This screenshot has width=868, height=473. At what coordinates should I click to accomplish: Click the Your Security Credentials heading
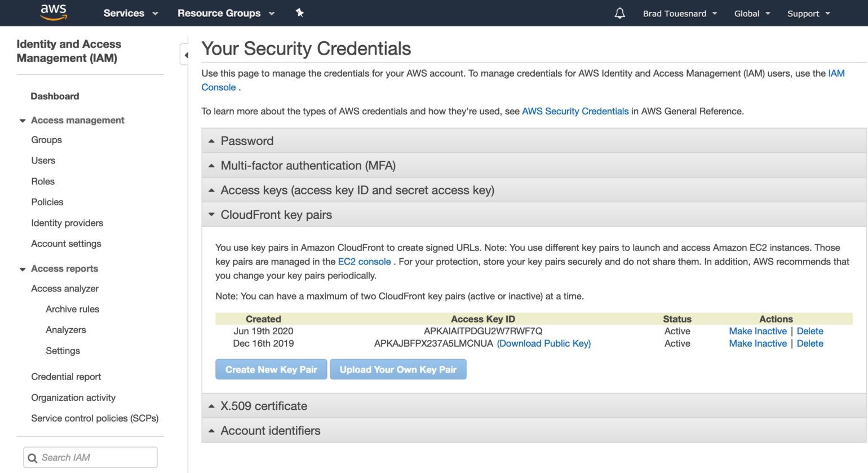(x=306, y=48)
